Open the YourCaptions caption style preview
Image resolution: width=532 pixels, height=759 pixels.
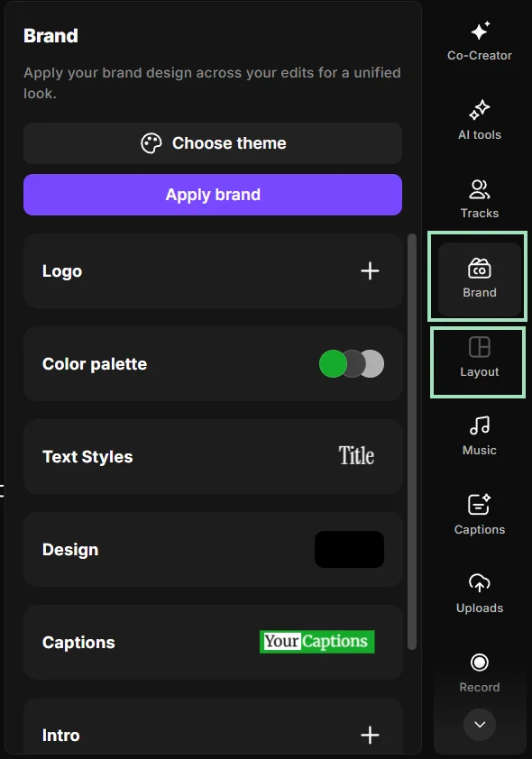click(x=316, y=642)
